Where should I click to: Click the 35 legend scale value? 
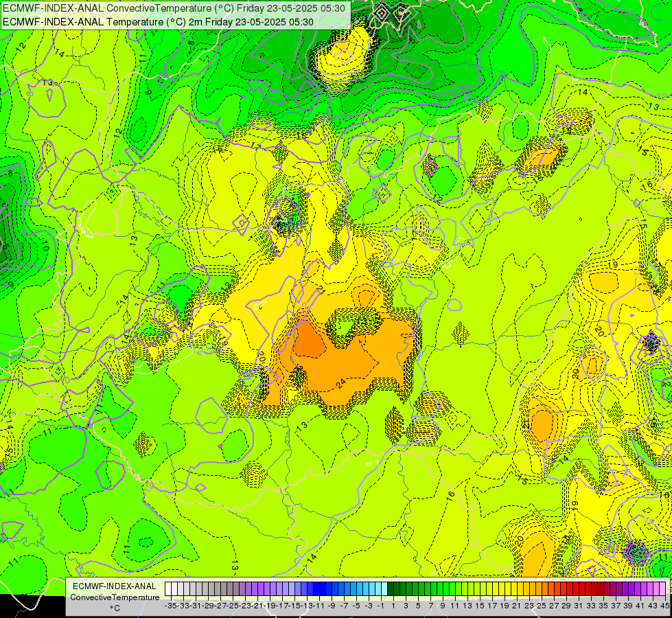point(603,606)
